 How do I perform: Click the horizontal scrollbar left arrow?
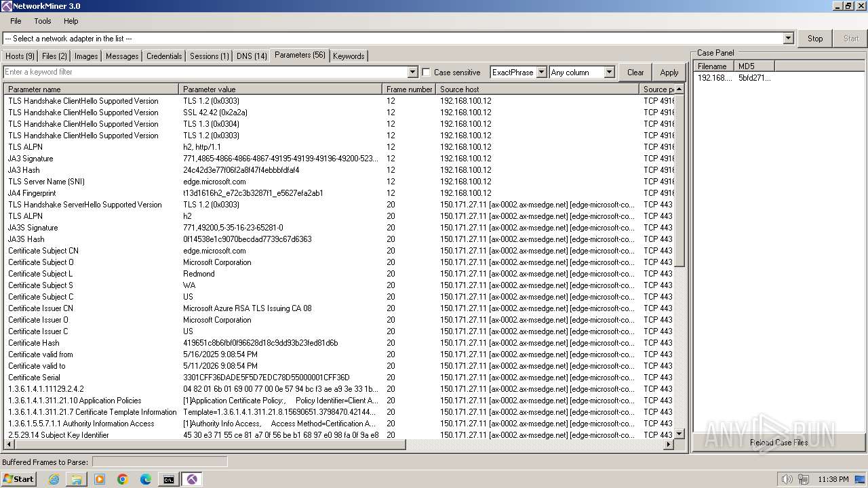coord(9,445)
